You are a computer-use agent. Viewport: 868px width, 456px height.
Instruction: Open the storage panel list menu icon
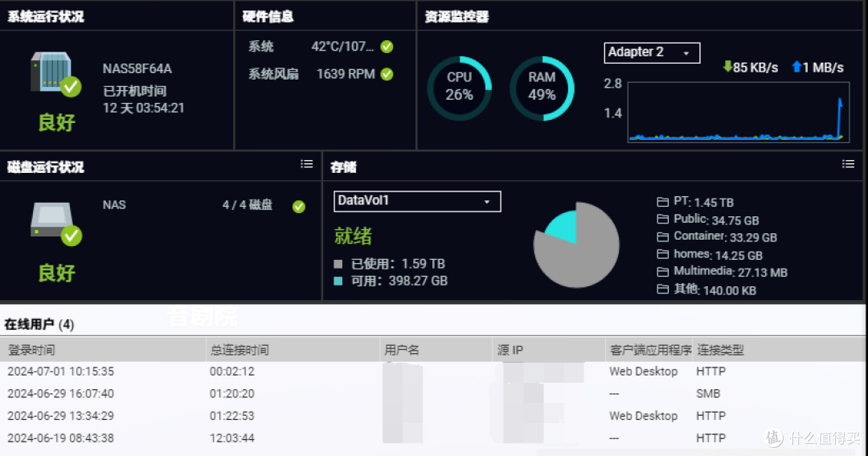(x=848, y=164)
